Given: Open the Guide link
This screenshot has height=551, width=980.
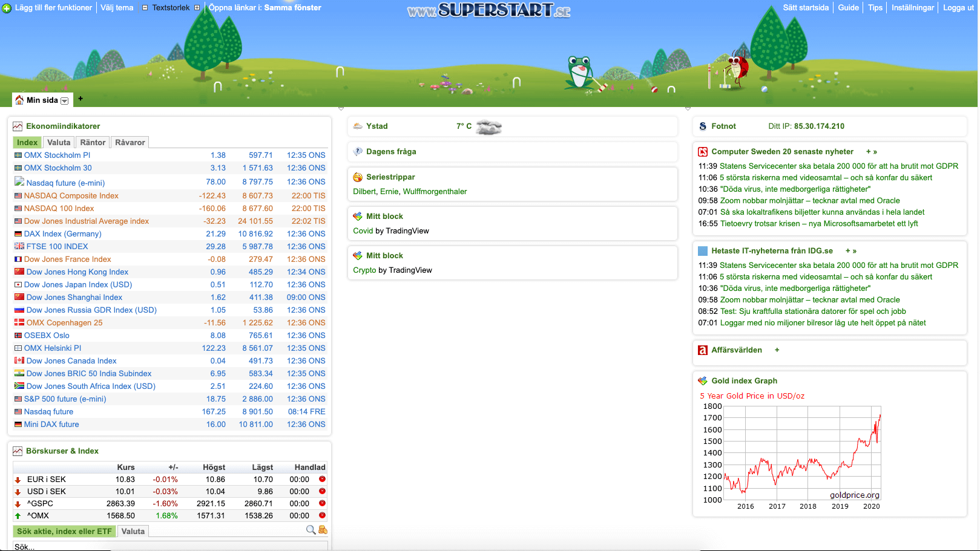Looking at the screenshot, I should click(x=848, y=8).
